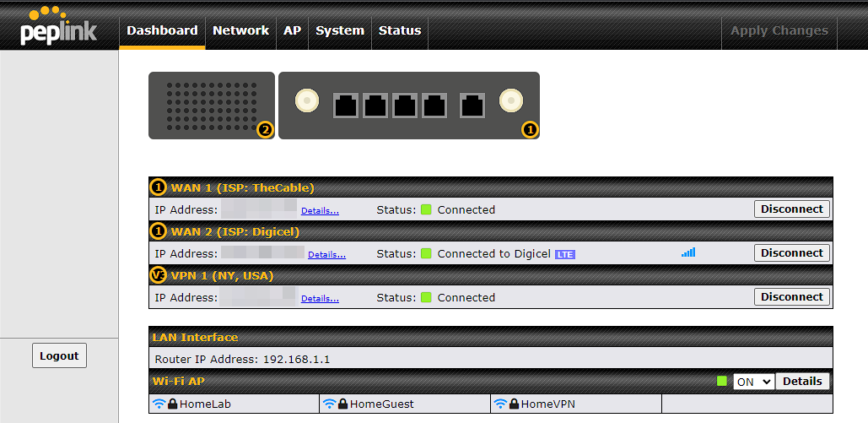Click the Wi-Fi AP Details button

coord(802,381)
